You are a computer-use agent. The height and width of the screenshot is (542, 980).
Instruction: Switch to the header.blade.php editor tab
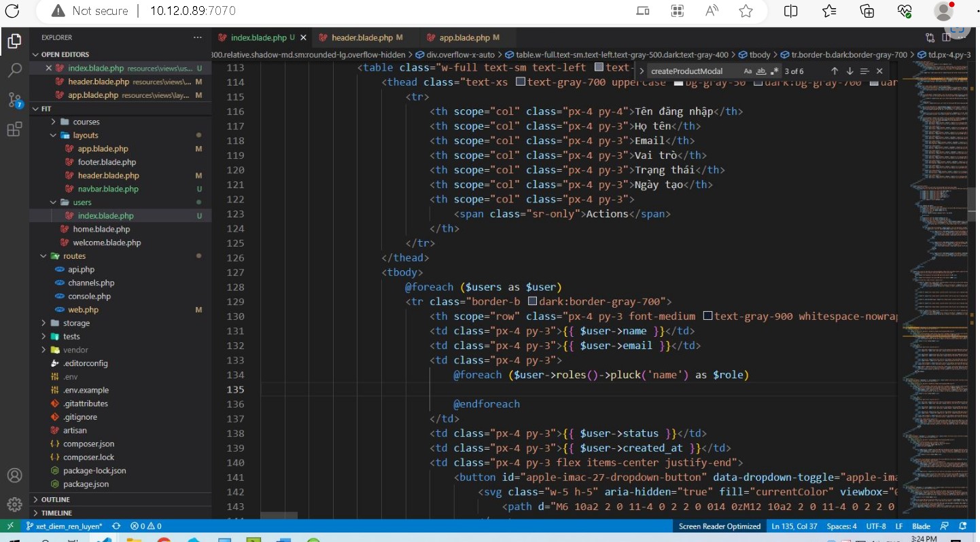coord(362,38)
